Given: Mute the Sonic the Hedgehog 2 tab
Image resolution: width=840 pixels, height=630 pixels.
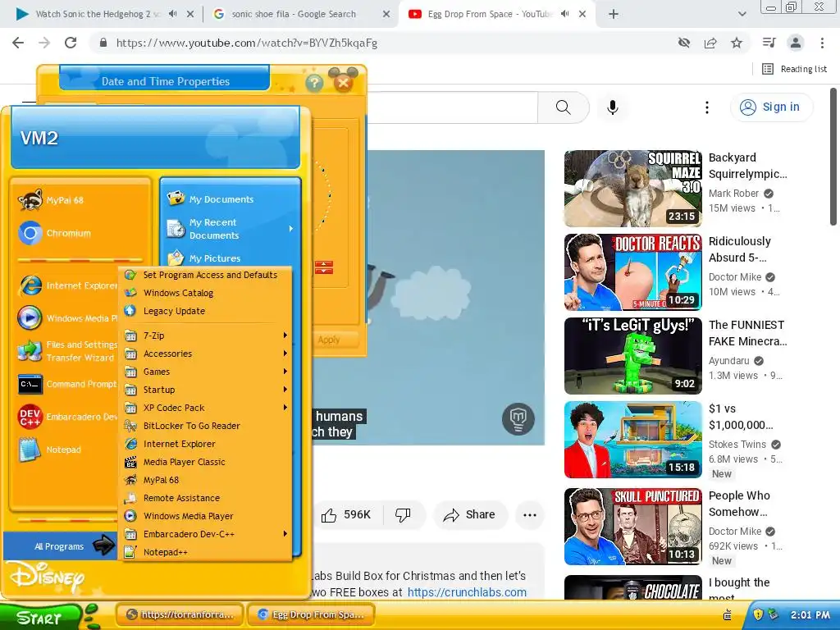Looking at the screenshot, I should 172,14.
